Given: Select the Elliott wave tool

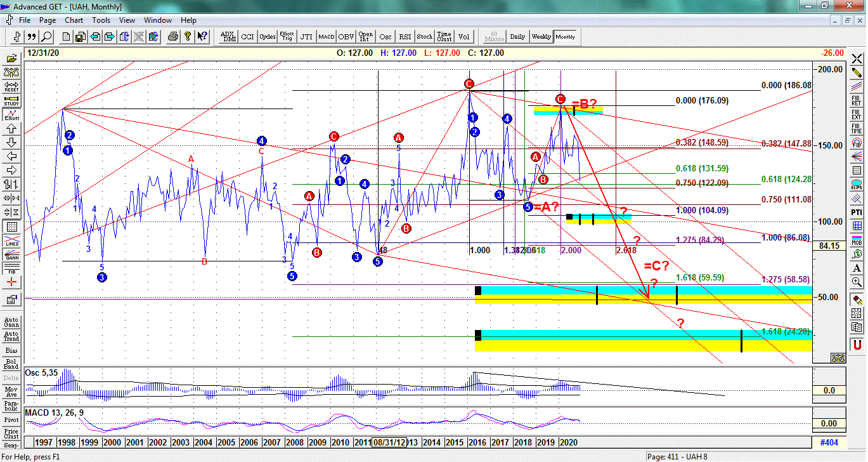Looking at the screenshot, I should (11, 114).
